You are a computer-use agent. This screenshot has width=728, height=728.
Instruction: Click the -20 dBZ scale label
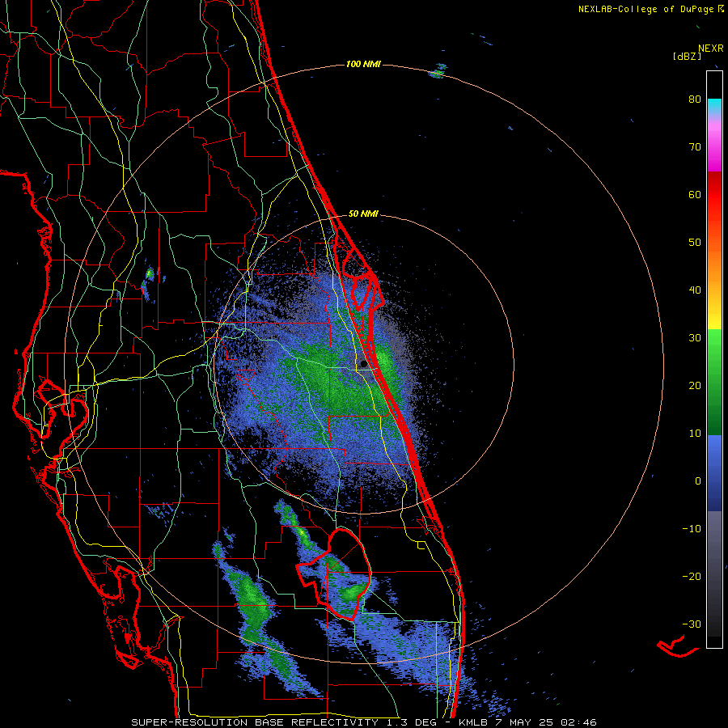pyautogui.click(x=692, y=576)
